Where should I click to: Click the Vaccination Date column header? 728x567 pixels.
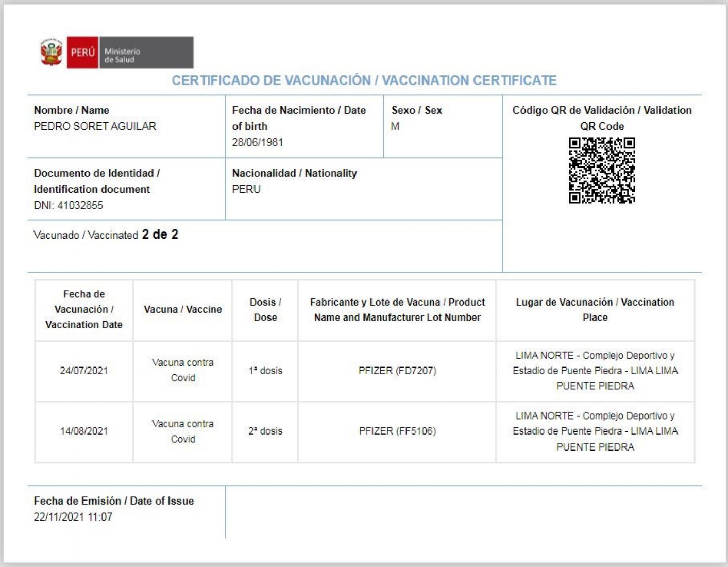pos(84,309)
